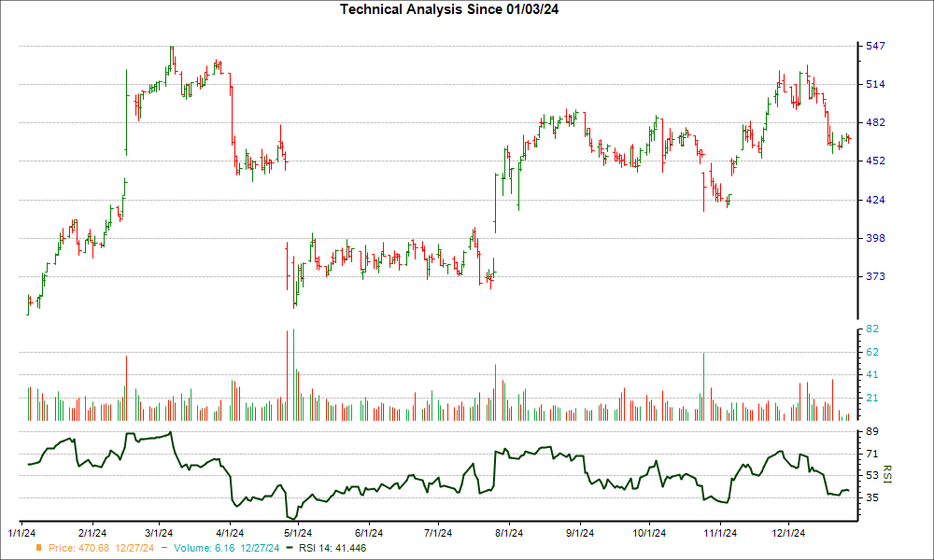The height and width of the screenshot is (560, 934).
Task: Select the 452 price axis value
Action: 874,161
